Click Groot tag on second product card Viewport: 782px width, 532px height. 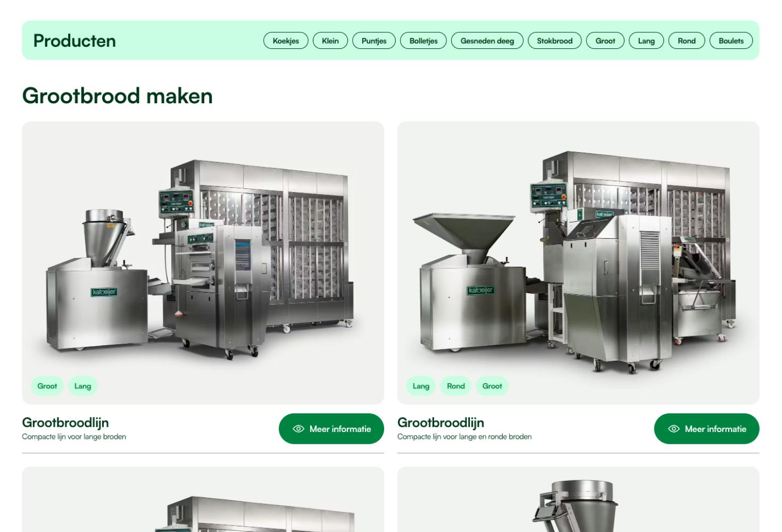(x=492, y=386)
